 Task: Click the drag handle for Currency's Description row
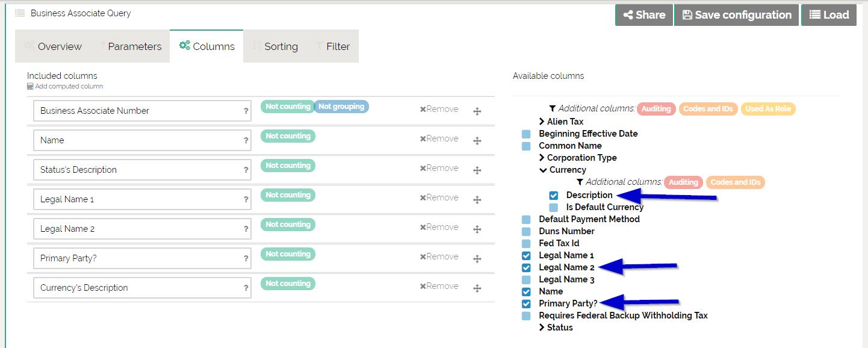pyautogui.click(x=477, y=288)
